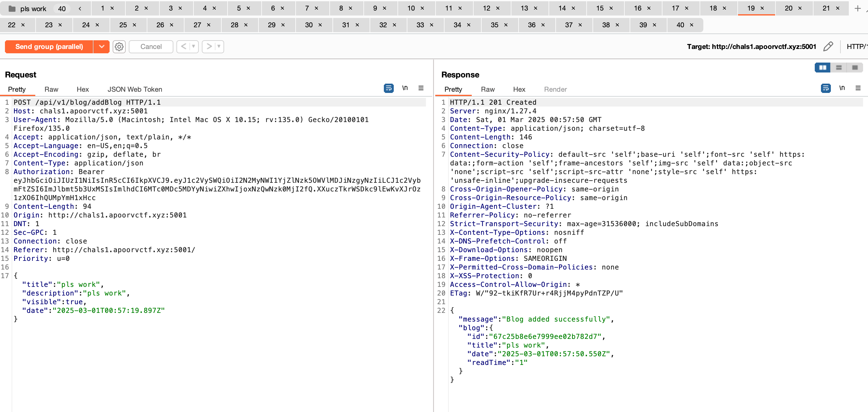The image size is (868, 412).
Task: Edit the target with the pencil icon
Action: (828, 46)
